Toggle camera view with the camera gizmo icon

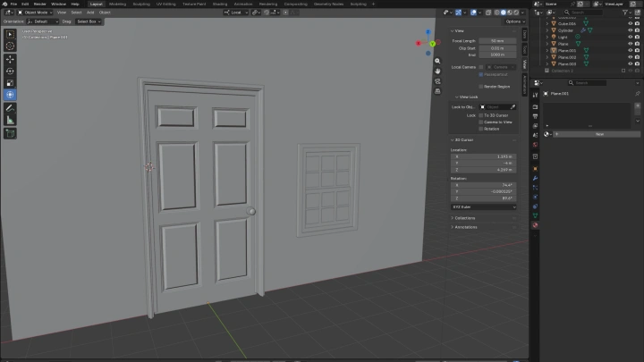(x=437, y=80)
